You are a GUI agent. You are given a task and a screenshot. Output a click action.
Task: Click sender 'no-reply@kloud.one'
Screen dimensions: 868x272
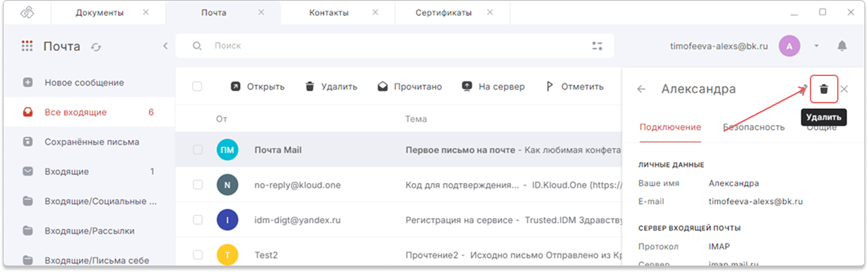[297, 184]
